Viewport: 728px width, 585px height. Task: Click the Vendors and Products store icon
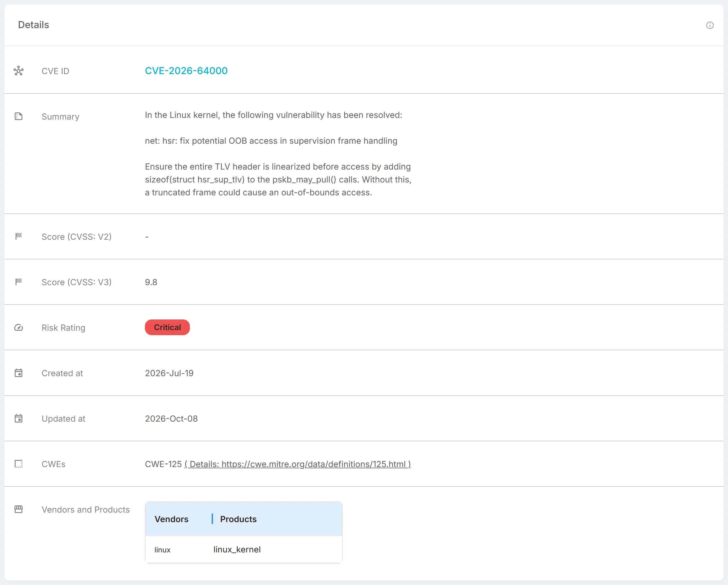click(x=19, y=509)
